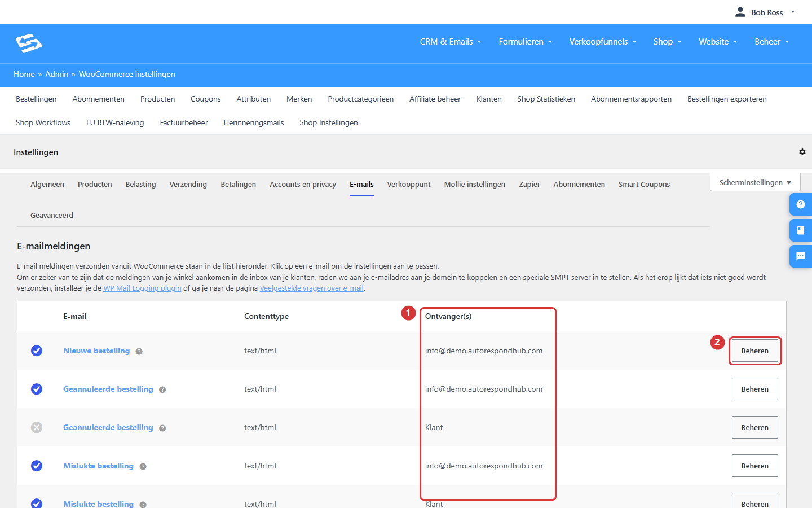
Task: Expand the Website menu
Action: (718, 42)
